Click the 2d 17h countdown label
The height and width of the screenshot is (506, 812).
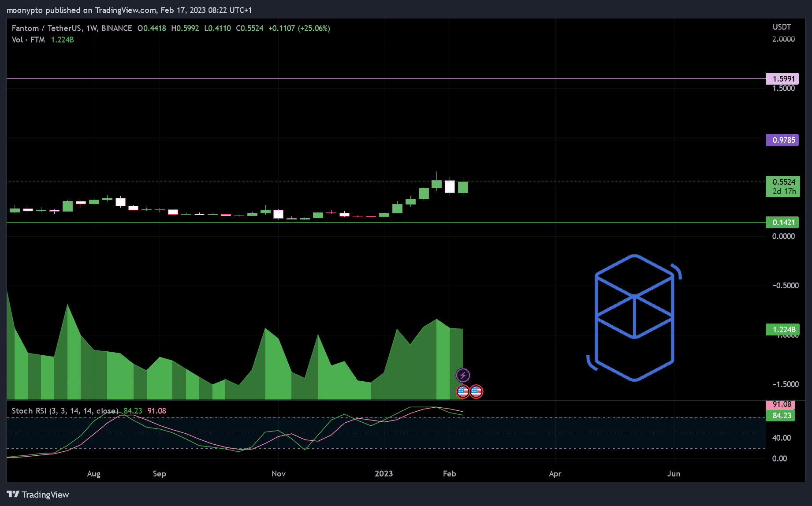784,191
